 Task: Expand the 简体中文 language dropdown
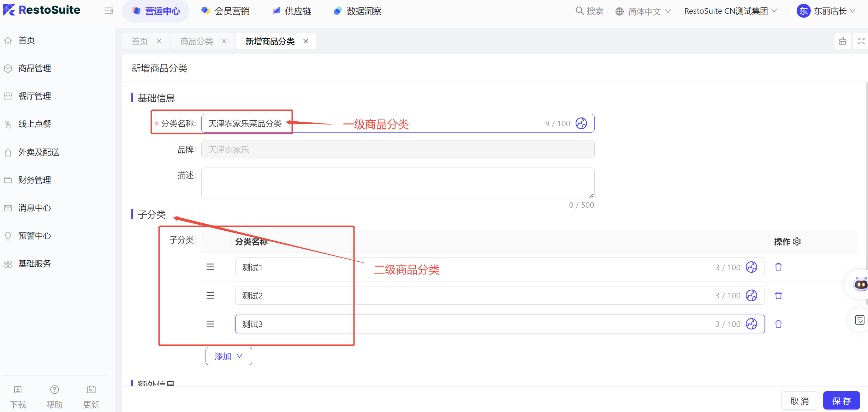(643, 11)
